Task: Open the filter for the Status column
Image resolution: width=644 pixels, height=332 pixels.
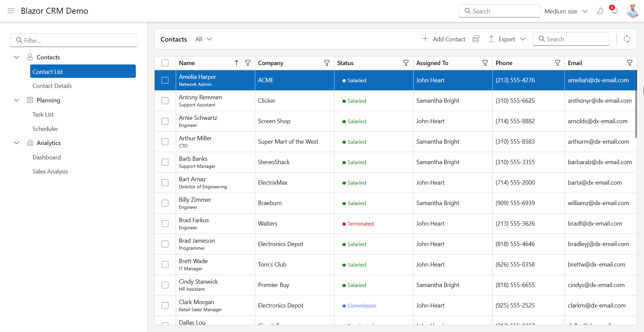Action: click(406, 63)
